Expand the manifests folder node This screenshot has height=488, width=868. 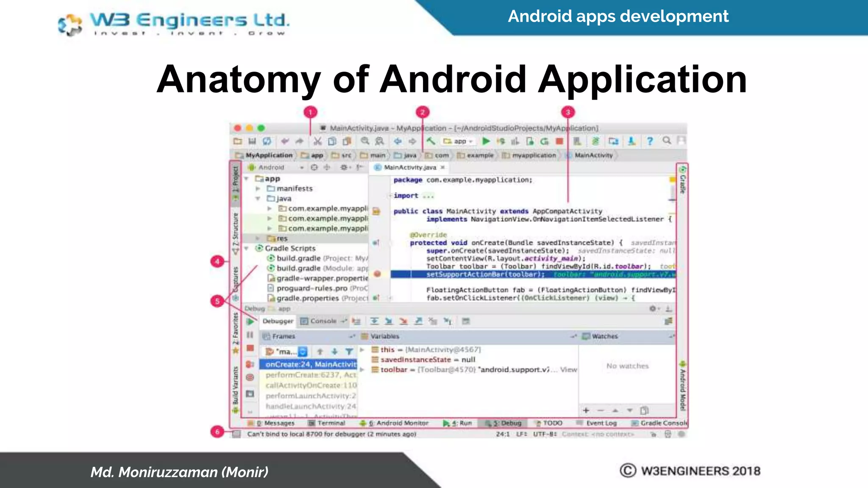[258, 189]
